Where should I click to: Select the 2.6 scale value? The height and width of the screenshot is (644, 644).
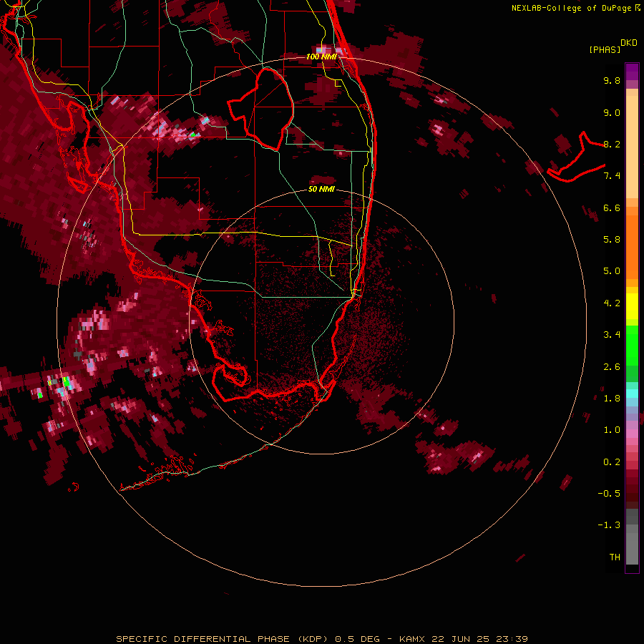pos(612,367)
